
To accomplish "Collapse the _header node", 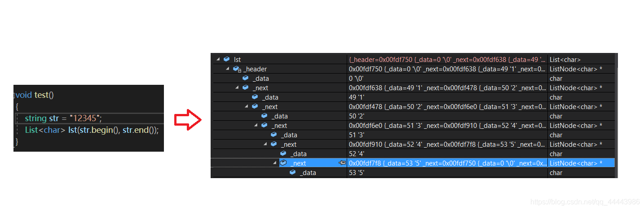I will (227, 69).
